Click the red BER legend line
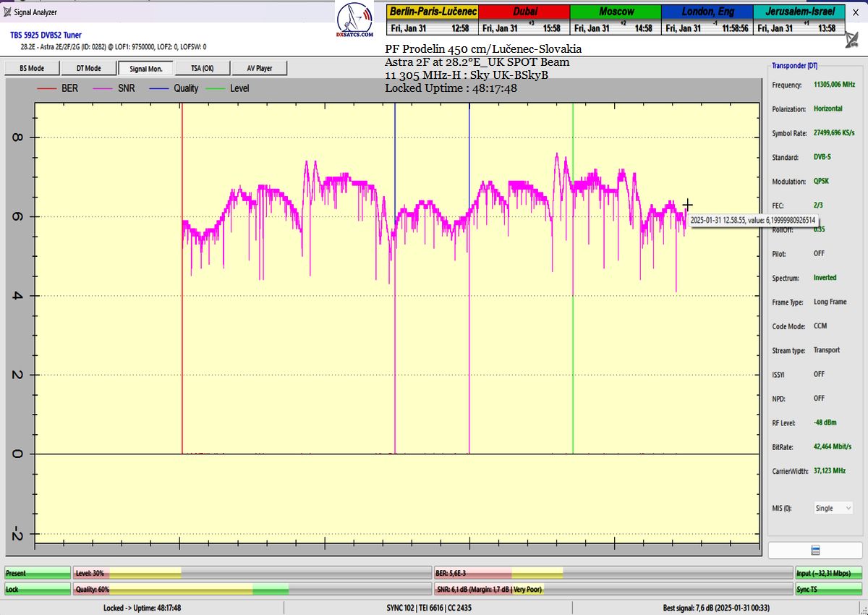Viewport: 868px width, 615px height. pos(46,88)
